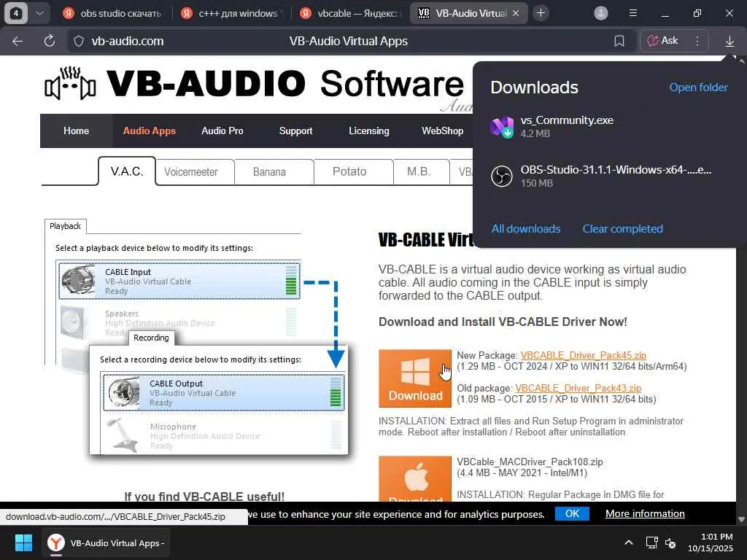Viewport: 747px width, 560px height.
Task: Accept cookies with the OK button
Action: click(x=572, y=514)
